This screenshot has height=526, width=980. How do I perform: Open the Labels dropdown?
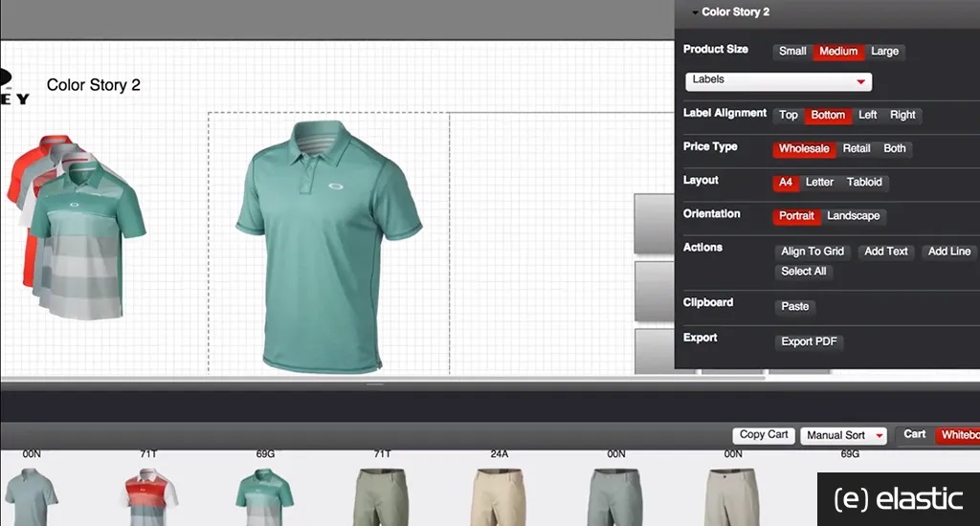click(x=778, y=80)
